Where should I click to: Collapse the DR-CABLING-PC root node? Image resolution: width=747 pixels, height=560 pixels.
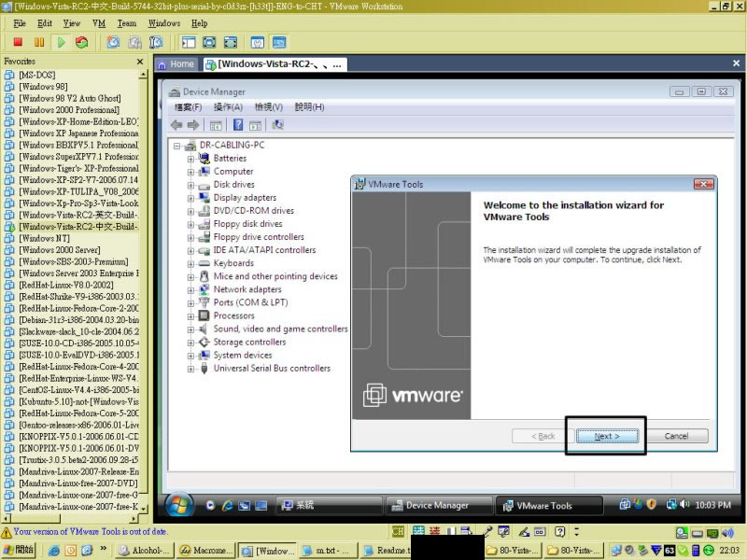pos(176,146)
